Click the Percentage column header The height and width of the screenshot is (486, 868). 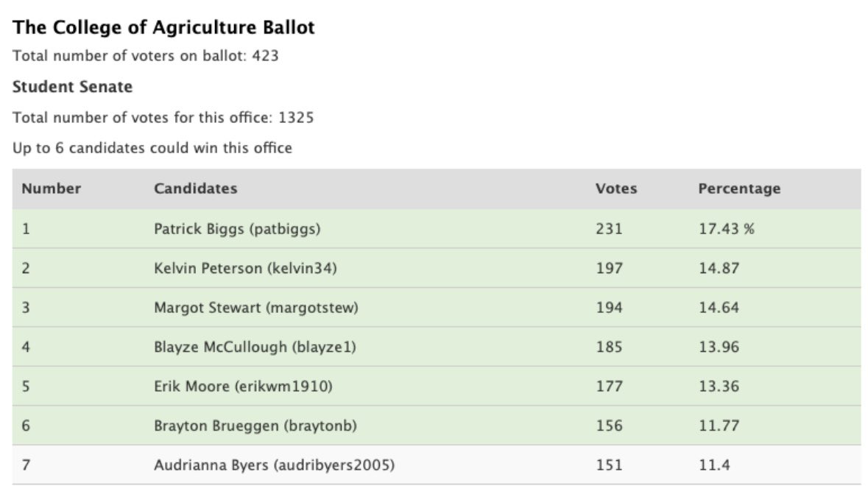(739, 189)
